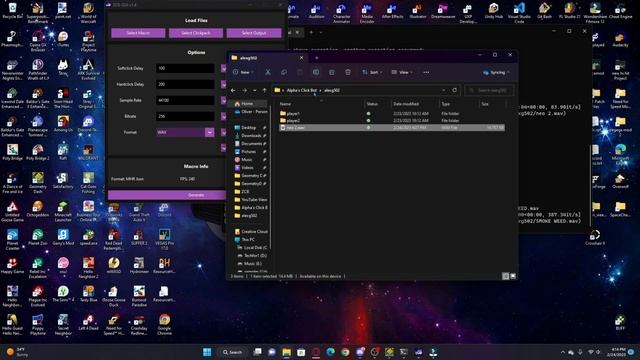Open ZCB folder in navigation pane

click(x=245, y=191)
